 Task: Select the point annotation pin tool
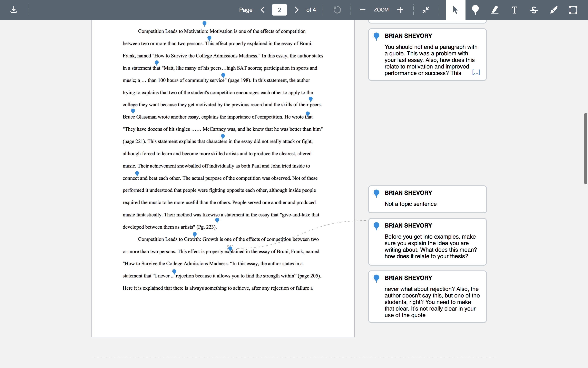tap(475, 10)
